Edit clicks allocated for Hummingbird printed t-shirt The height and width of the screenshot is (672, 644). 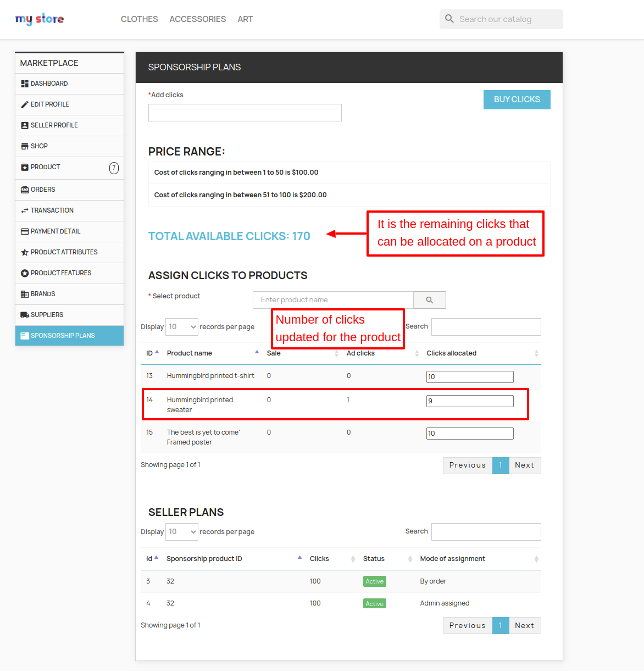tap(470, 377)
